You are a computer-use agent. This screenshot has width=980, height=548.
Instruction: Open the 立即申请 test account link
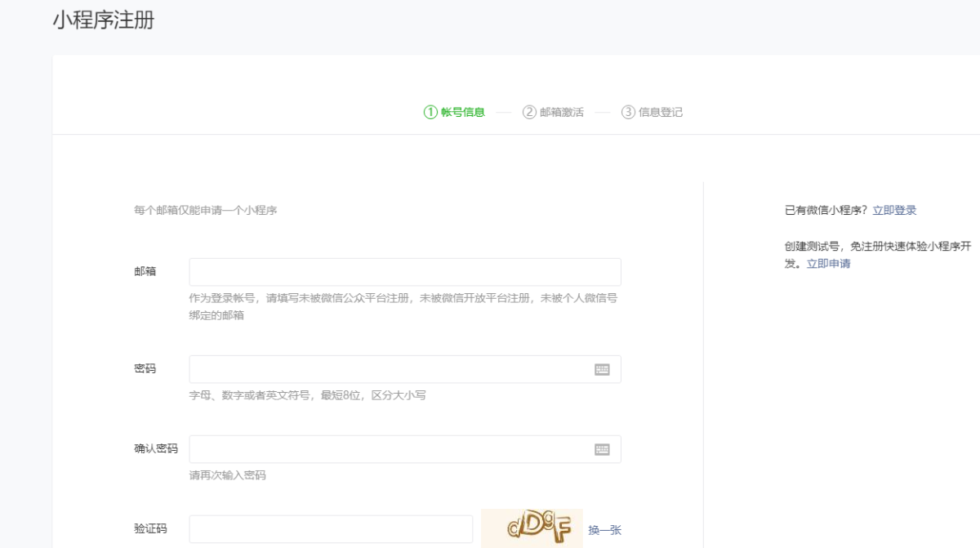tap(828, 264)
